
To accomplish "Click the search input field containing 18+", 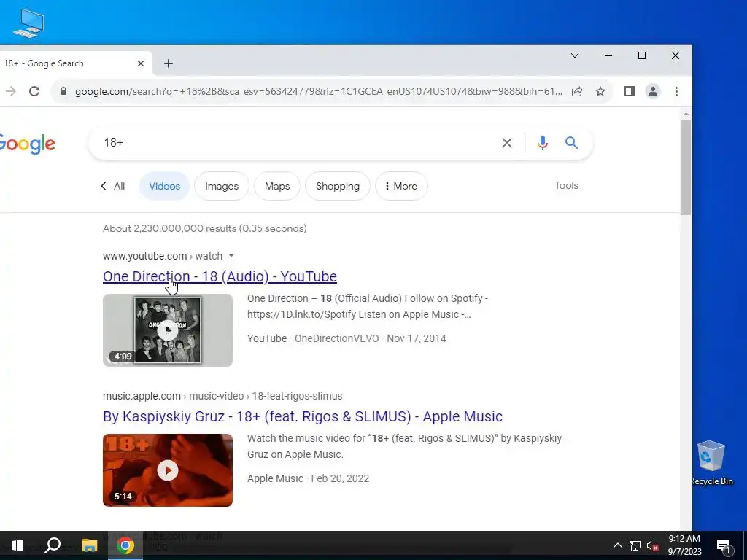I will tap(300, 143).
